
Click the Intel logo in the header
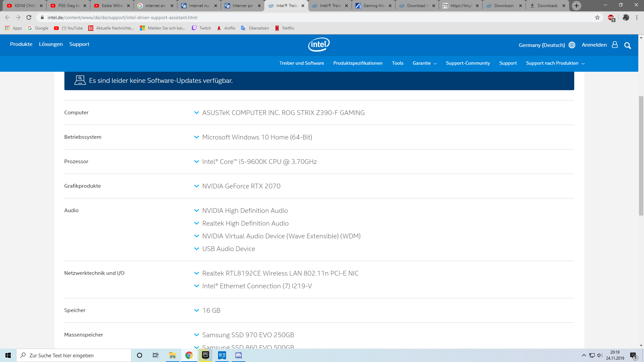click(x=319, y=45)
